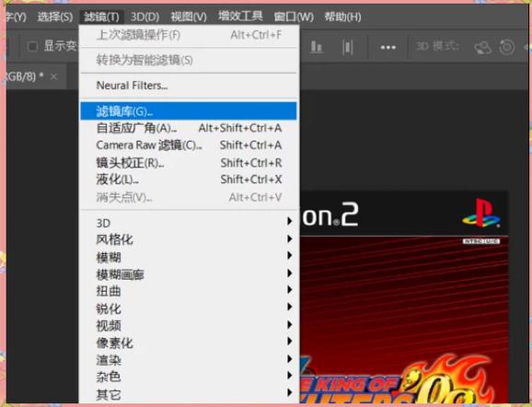Expand the 风格化 submenu
Image resolution: width=532 pixels, height=407 pixels.
point(189,239)
